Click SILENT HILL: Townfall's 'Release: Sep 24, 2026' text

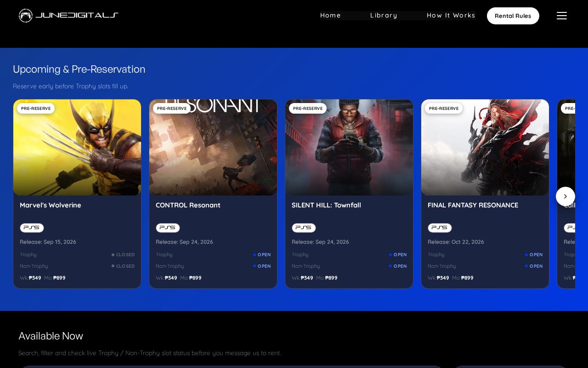320,242
